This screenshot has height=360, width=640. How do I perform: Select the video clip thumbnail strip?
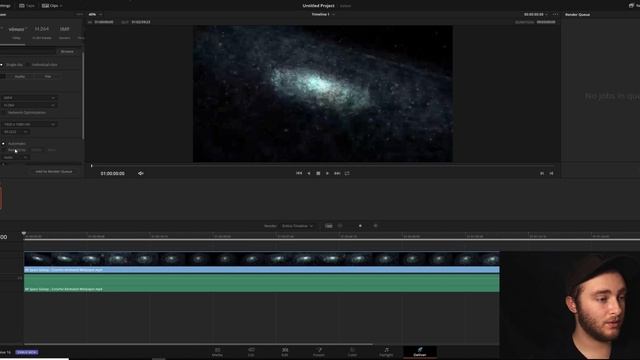click(x=262, y=259)
